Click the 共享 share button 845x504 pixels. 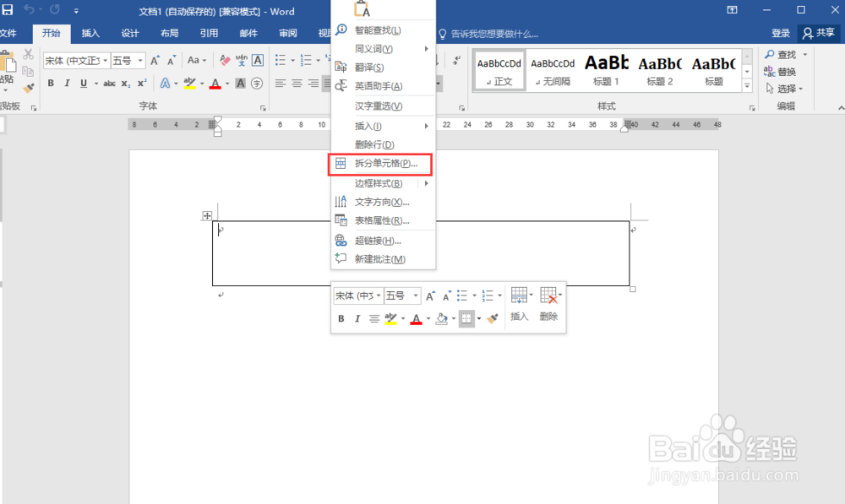click(819, 34)
